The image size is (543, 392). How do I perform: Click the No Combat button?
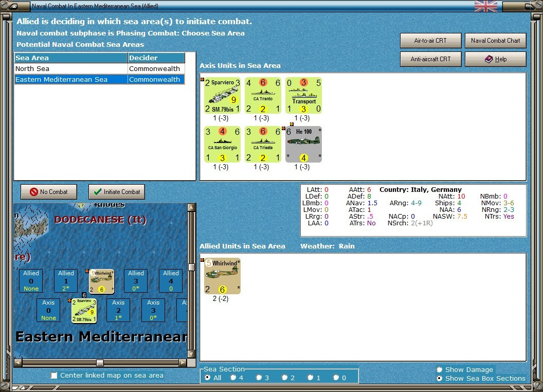pos(49,192)
